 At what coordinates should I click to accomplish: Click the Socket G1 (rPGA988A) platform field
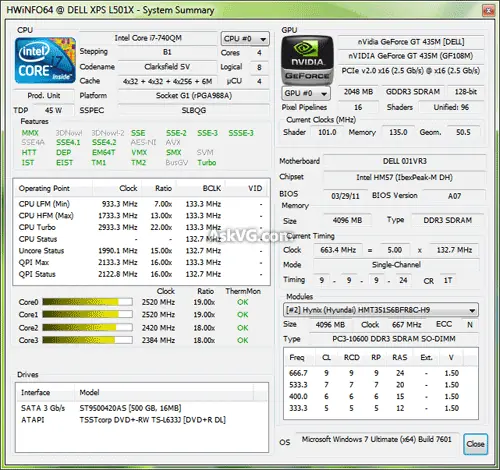(x=194, y=96)
